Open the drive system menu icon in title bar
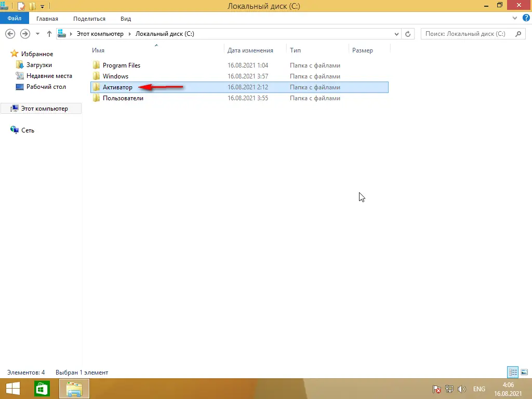Screen dimensions: 532x399 tap(4, 6)
